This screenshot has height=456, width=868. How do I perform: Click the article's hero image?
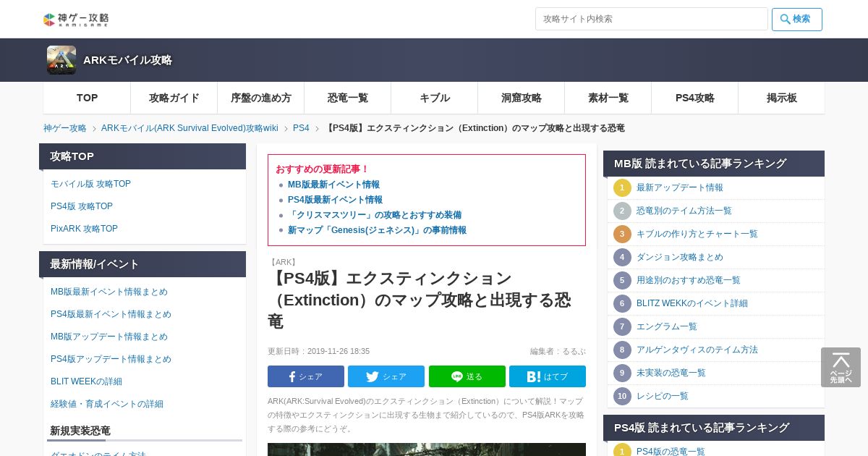(427, 449)
